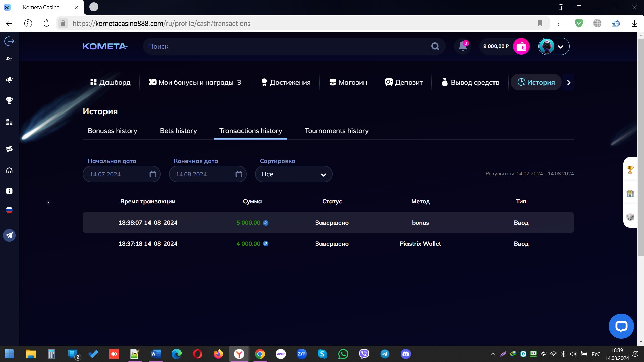Click the Поиск search field
The height and width of the screenshot is (362, 644).
(286, 46)
